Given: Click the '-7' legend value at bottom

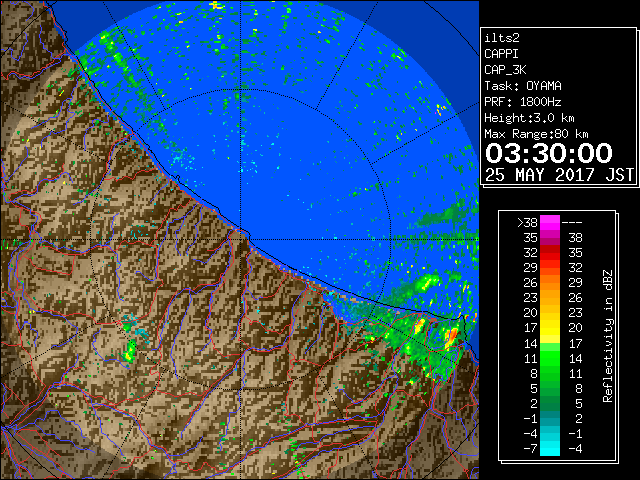Looking at the screenshot, I should pos(530,449).
